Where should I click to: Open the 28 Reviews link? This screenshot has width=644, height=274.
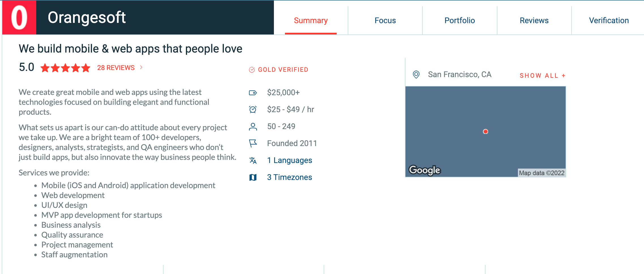(x=116, y=68)
